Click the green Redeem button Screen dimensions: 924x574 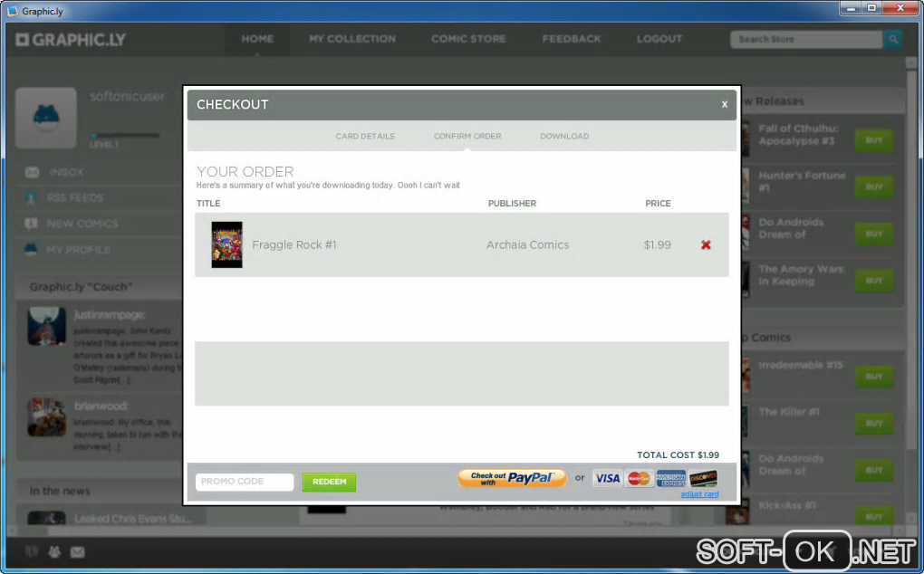coord(330,482)
